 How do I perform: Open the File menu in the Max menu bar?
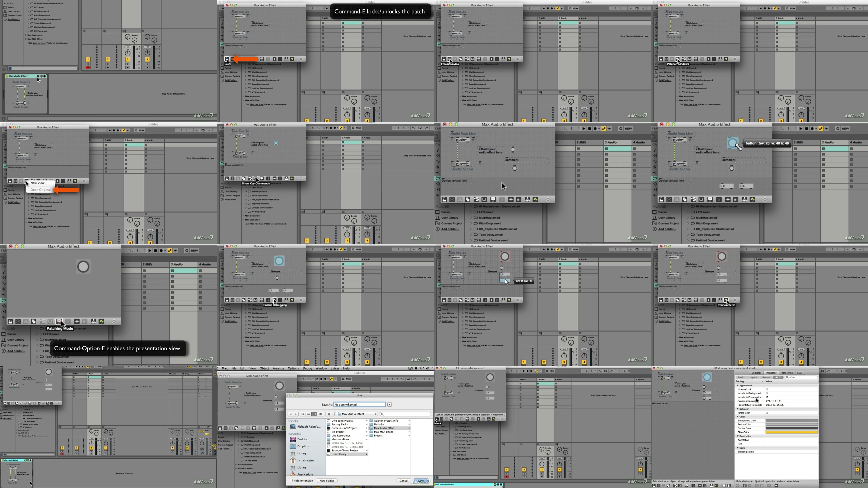pos(234,368)
